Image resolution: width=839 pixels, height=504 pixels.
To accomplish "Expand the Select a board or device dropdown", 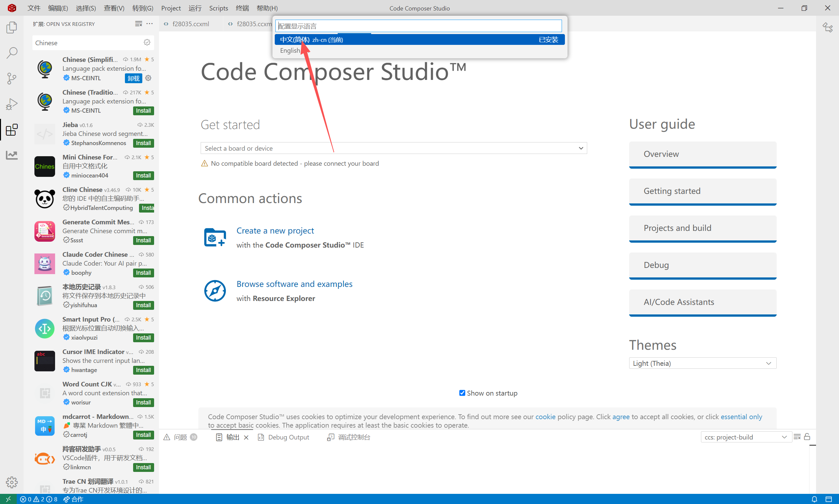I will point(393,148).
